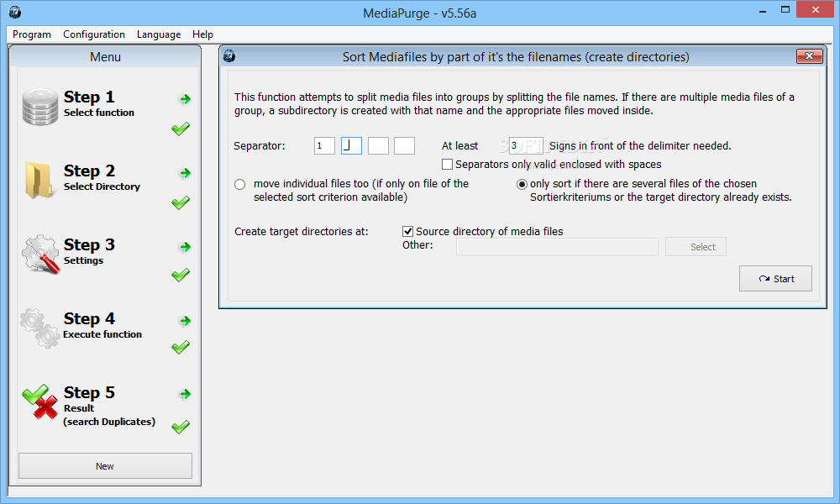Click the Step 2 folder icon
Screen dimensions: 840x504
coord(39,181)
